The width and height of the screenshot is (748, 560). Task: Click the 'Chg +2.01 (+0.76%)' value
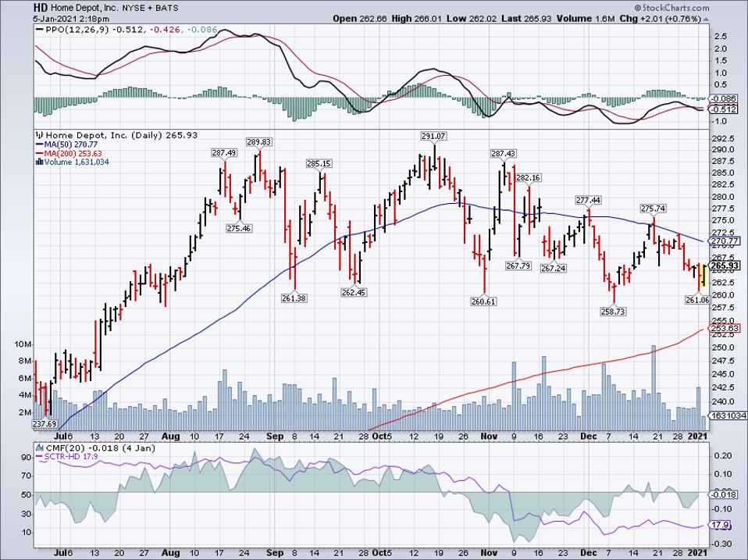coord(661,19)
